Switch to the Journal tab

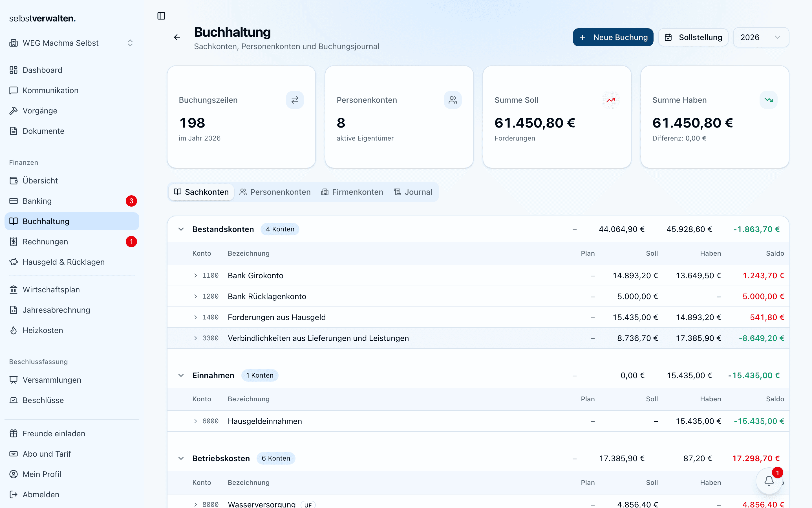(x=413, y=192)
